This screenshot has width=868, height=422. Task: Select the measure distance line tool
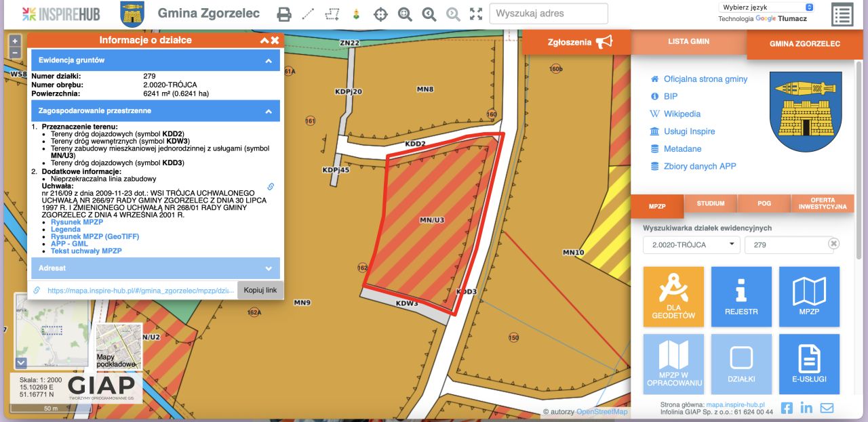pos(308,14)
